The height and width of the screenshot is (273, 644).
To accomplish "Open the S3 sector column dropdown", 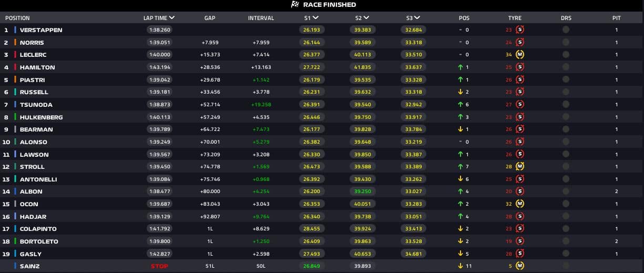I will pos(417,18).
